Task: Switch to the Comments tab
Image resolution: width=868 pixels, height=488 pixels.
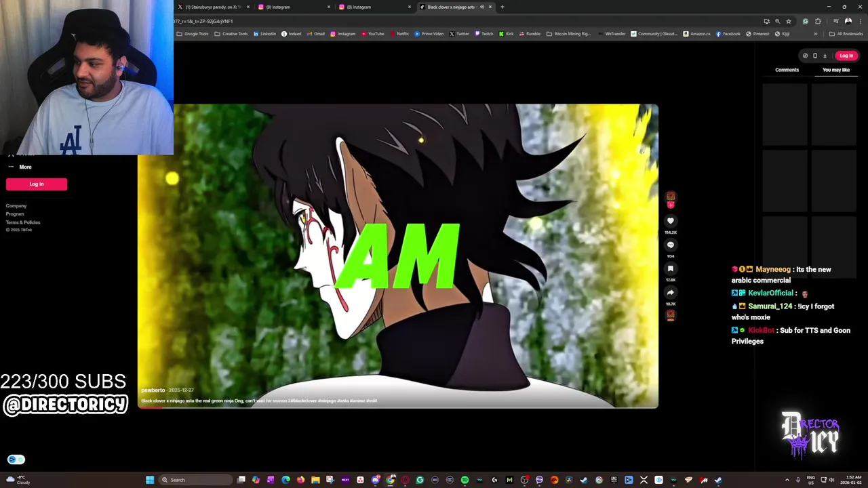Action: click(787, 70)
